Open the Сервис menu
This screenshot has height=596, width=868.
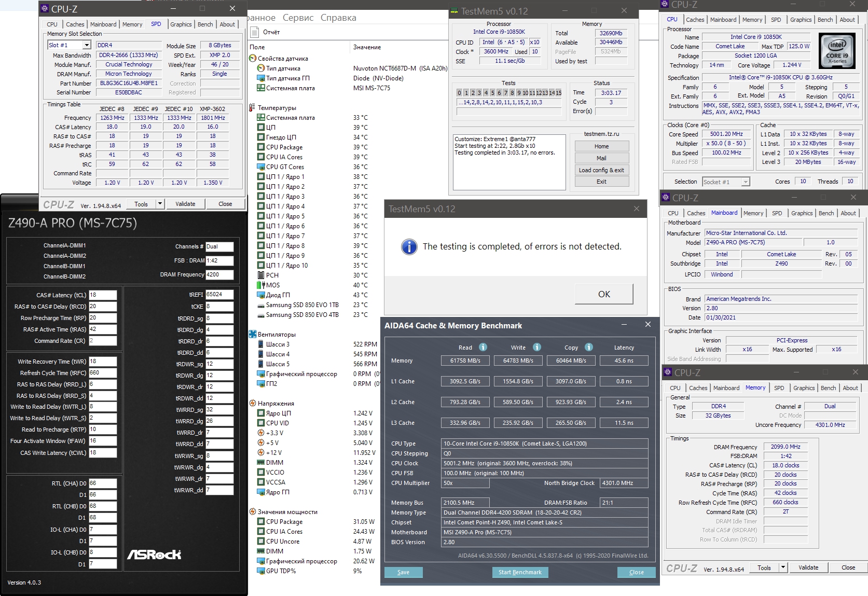click(x=298, y=18)
